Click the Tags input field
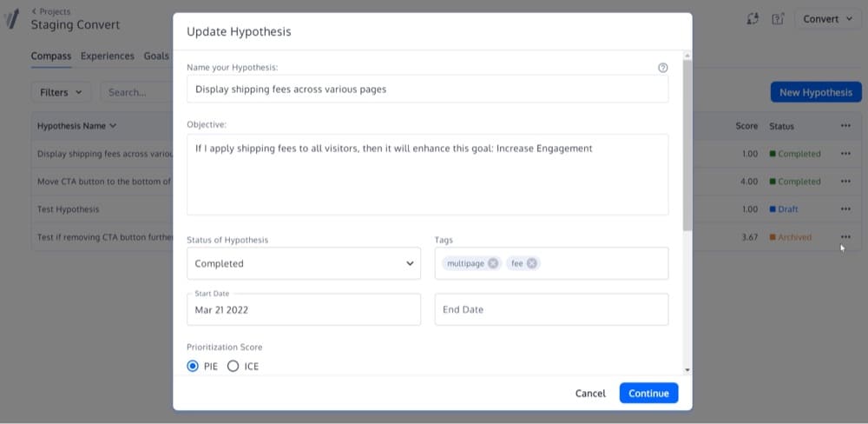 click(551, 263)
